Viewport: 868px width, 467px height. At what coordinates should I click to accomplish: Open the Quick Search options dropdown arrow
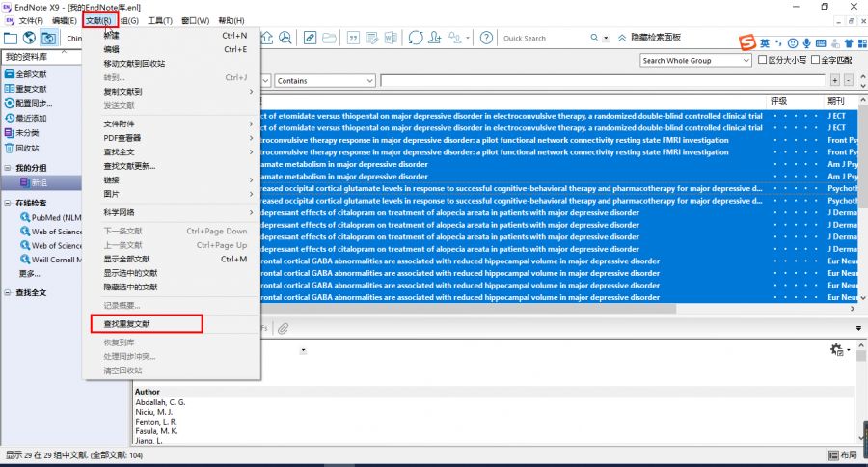(x=606, y=39)
